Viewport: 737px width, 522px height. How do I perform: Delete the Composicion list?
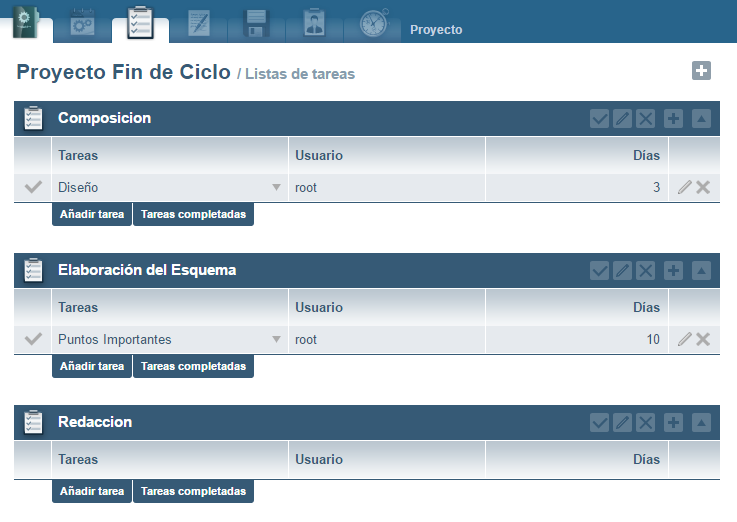click(646, 119)
